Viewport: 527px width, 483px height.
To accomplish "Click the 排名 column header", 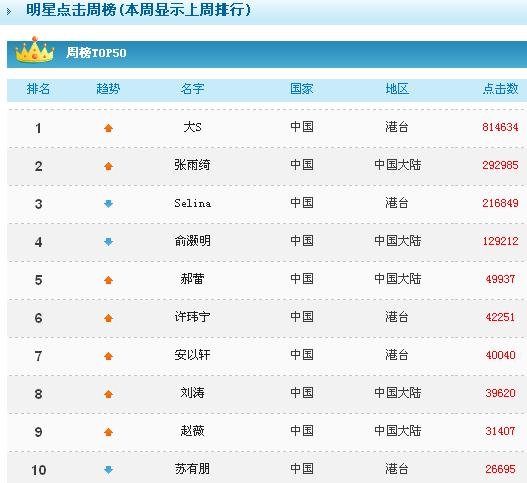I will pos(38,89).
